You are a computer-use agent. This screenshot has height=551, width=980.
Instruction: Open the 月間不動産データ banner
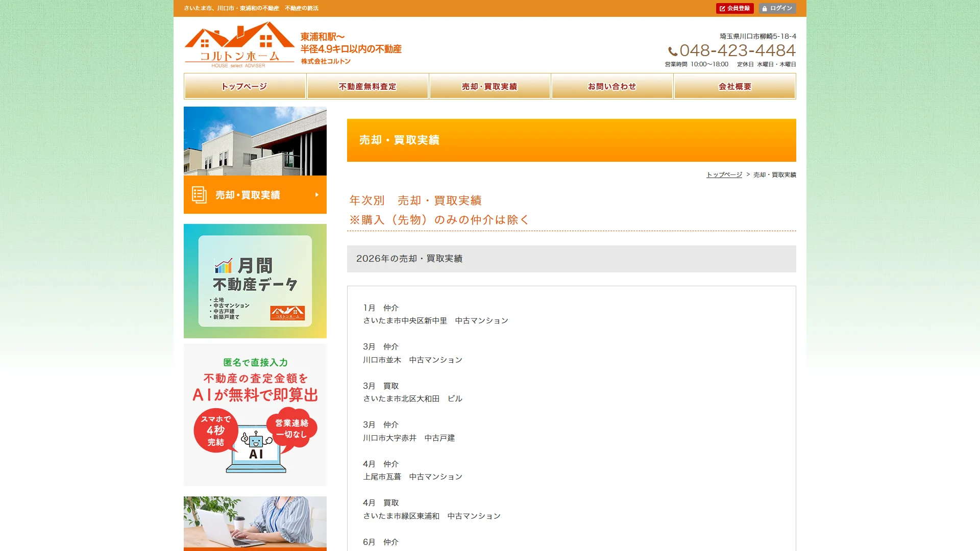255,281
